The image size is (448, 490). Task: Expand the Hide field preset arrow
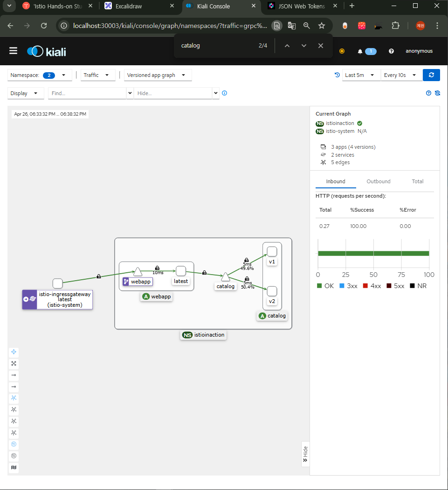pyautogui.click(x=215, y=93)
